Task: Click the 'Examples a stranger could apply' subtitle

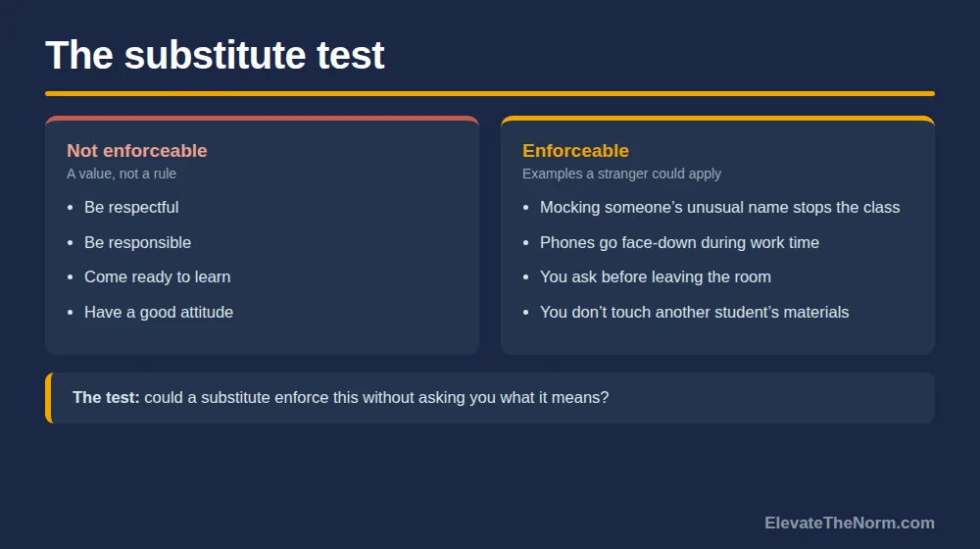Action: click(621, 174)
